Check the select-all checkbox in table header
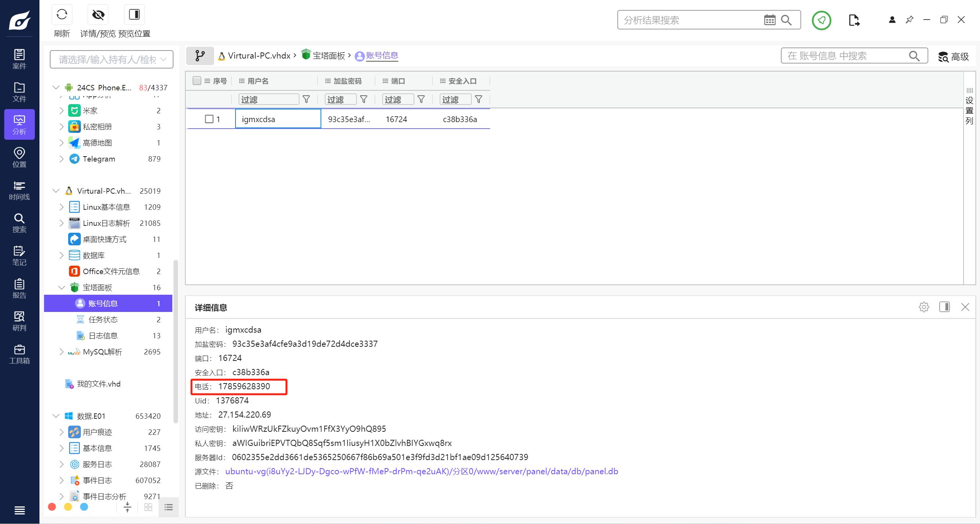 tap(197, 81)
